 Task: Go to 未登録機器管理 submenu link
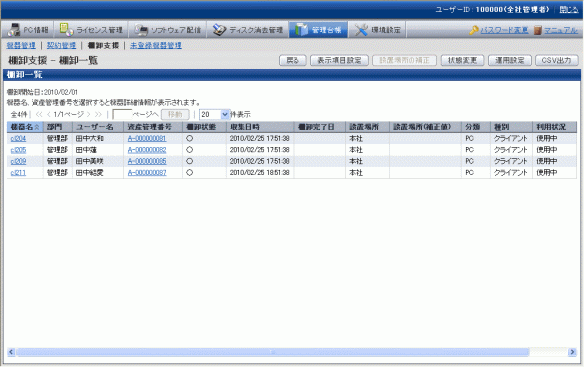click(x=156, y=45)
